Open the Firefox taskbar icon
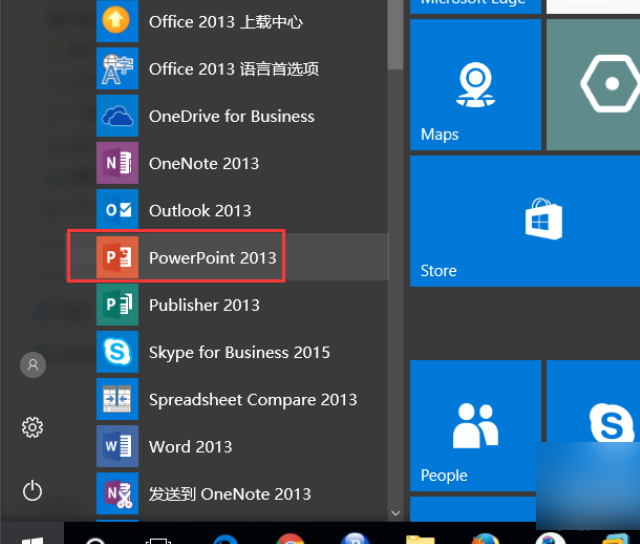The image size is (640, 544). pyautogui.click(x=485, y=539)
